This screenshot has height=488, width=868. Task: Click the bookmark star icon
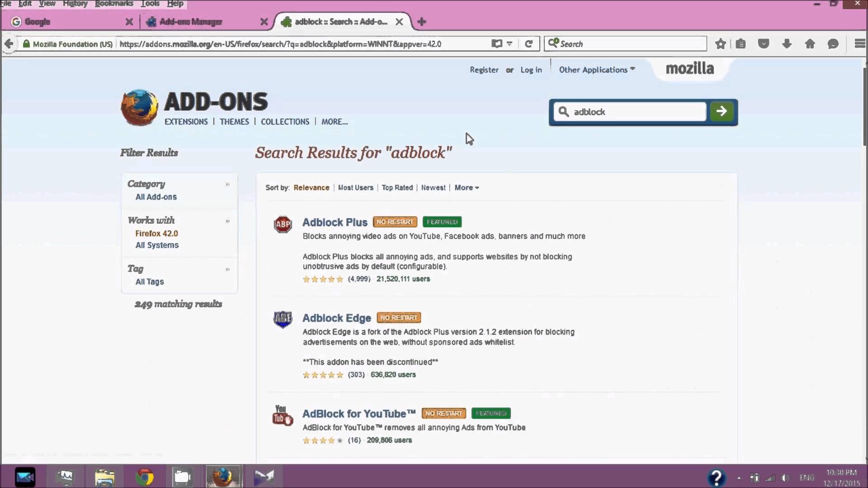click(720, 44)
